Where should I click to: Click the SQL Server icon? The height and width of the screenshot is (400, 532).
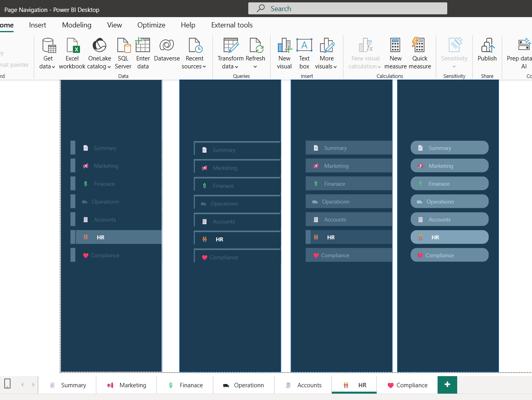click(x=123, y=46)
